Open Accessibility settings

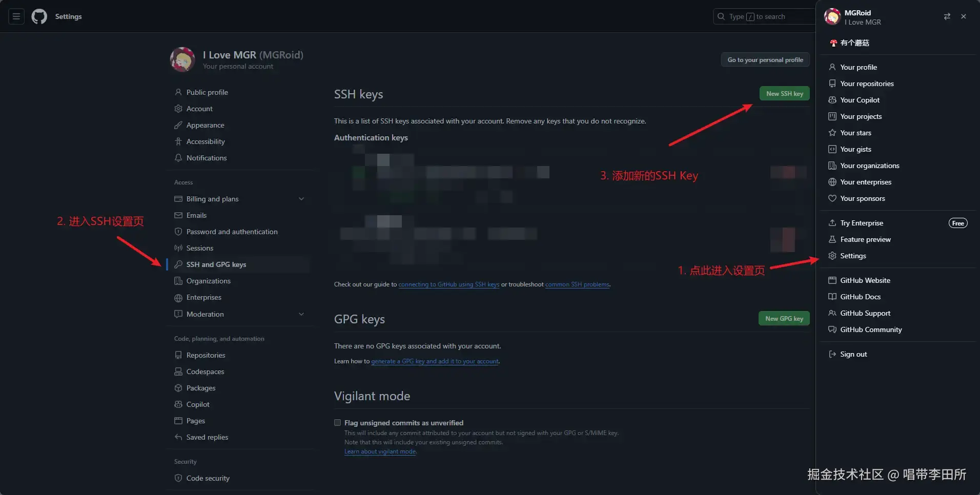click(x=206, y=141)
